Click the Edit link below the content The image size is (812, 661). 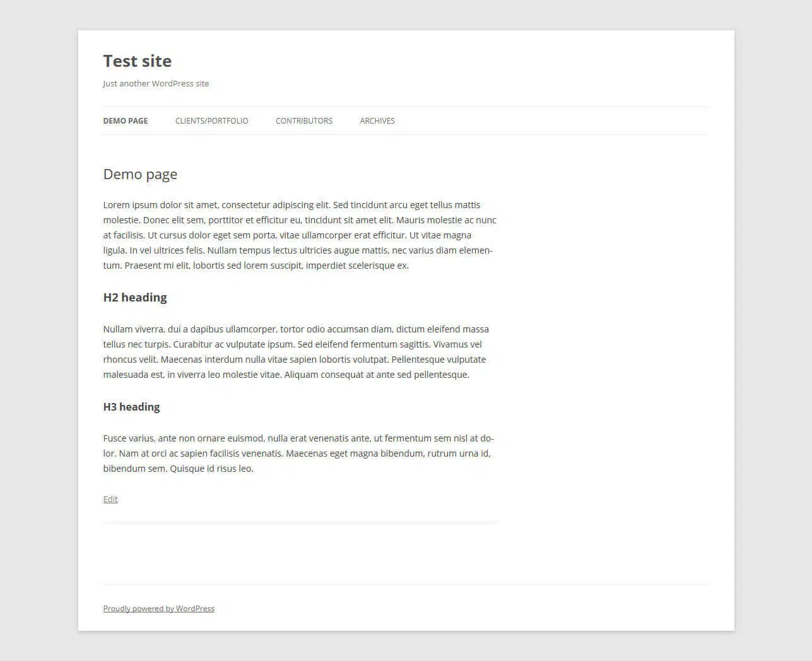tap(110, 500)
